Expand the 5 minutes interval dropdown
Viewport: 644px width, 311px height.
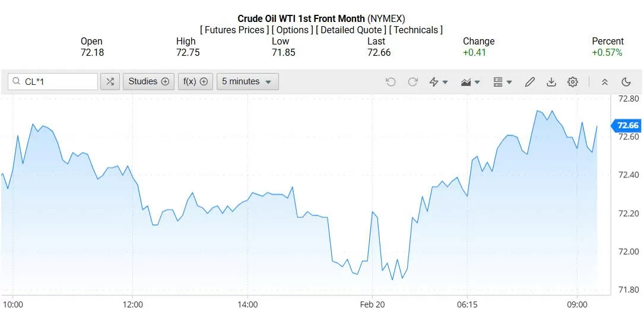click(x=247, y=81)
